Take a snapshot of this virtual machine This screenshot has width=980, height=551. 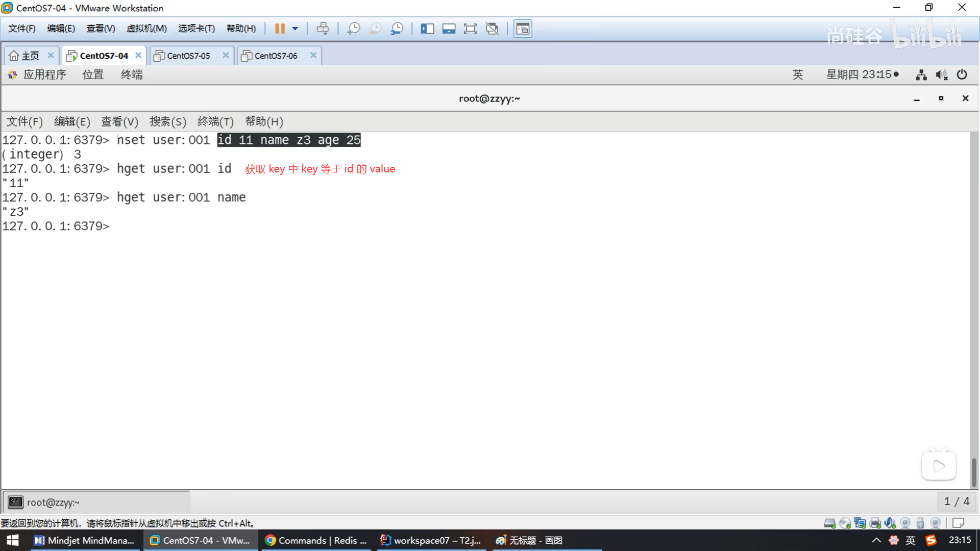tap(353, 29)
